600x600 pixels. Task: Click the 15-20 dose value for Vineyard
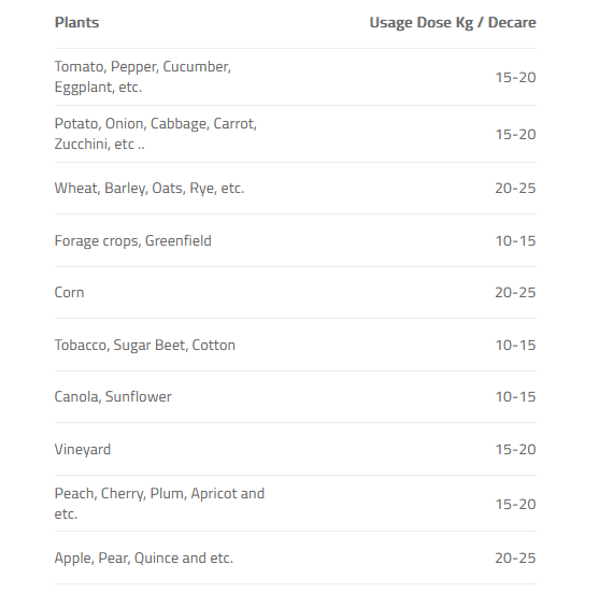point(516,449)
